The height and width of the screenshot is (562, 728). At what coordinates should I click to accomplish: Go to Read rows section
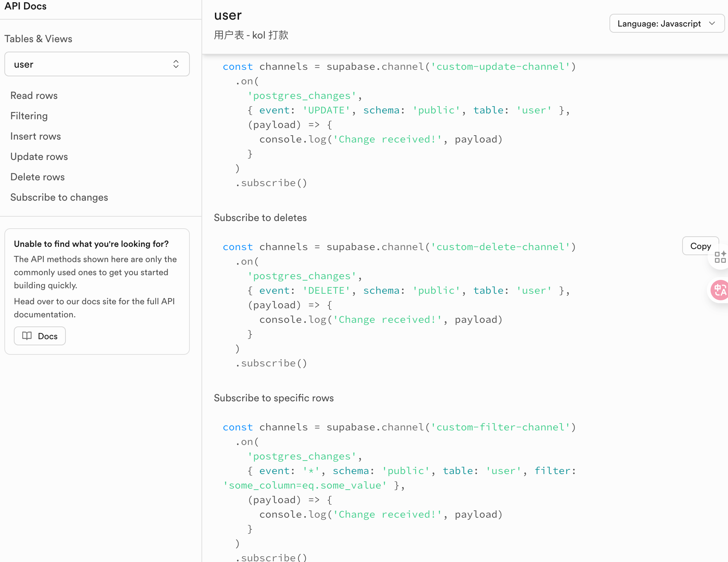click(34, 96)
